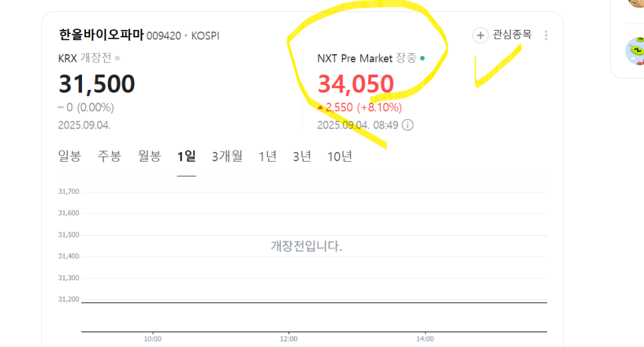Viewport: 644px width, 347px height.
Task: Click the KRX price 31,500
Action: coord(97,84)
